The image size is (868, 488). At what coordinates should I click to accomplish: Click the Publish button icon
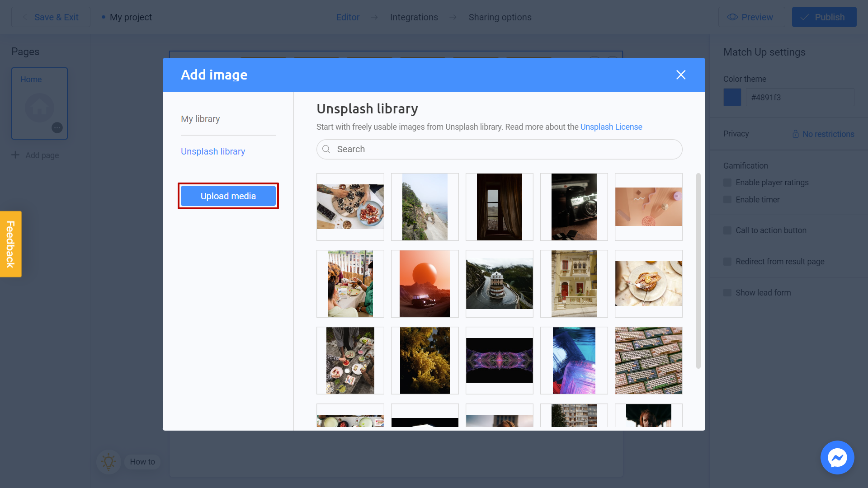[806, 17]
